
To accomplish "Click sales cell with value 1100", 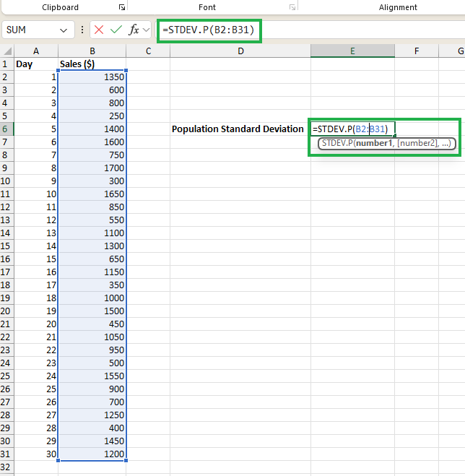I will click(92, 233).
